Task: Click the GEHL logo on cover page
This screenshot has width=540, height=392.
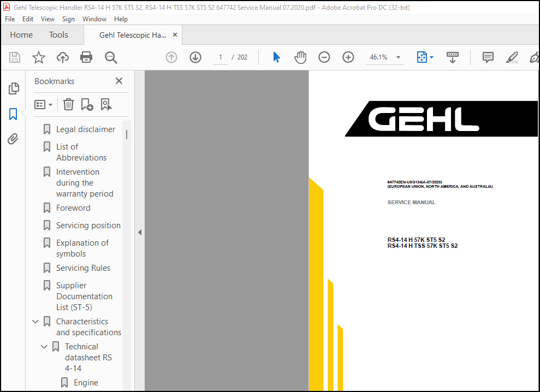Action: coord(441,118)
